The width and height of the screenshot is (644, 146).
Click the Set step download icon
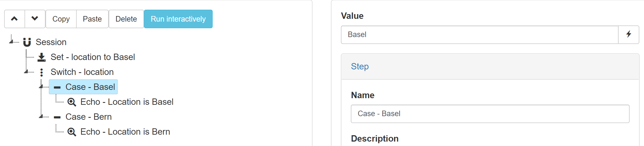[42, 57]
